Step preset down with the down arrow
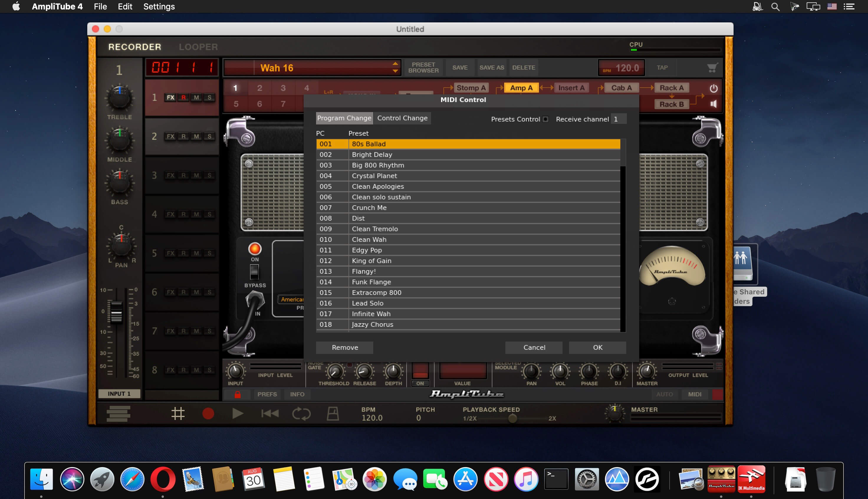This screenshot has height=499, width=868. [395, 71]
